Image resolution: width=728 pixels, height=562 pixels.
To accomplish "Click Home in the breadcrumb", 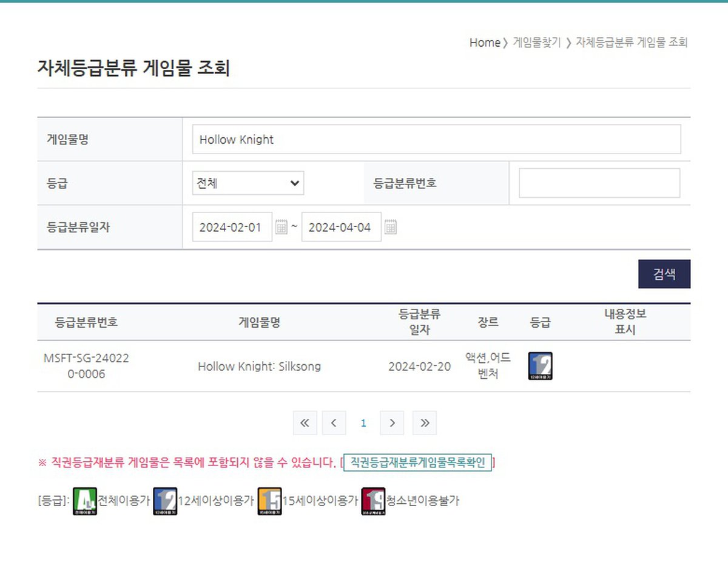I will pos(484,42).
